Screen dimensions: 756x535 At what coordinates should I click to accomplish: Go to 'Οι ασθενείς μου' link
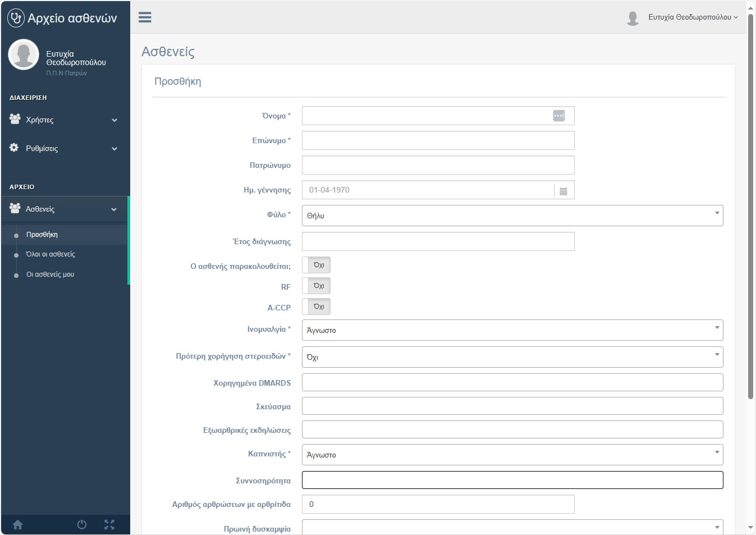(50, 275)
